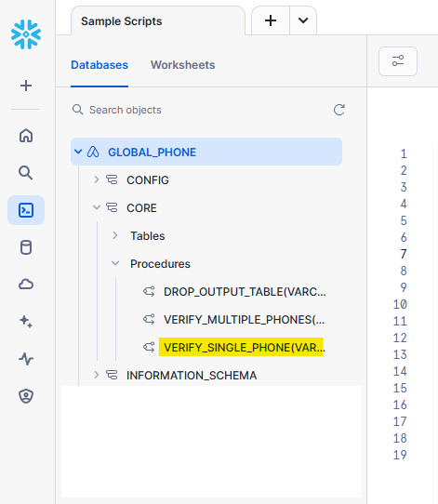Click the DROP_OUTPUT_TABLE procedure icon
This screenshot has height=504, width=438.
point(149,291)
